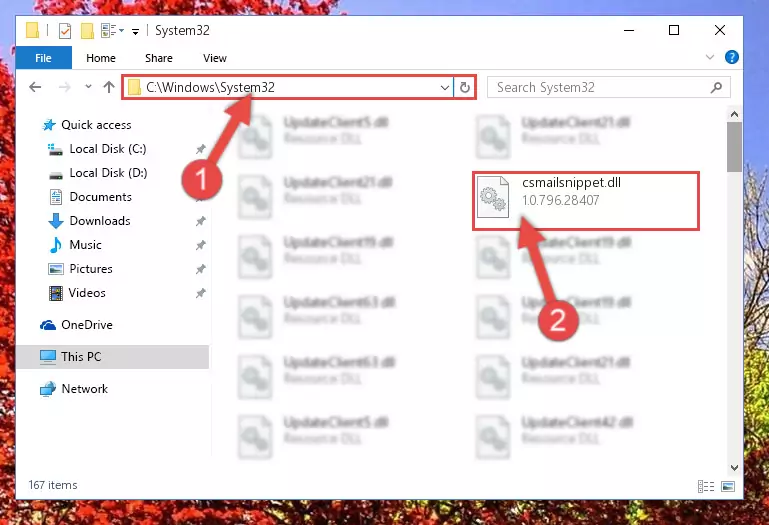This screenshot has width=769, height=525.
Task: Go up one folder level
Action: [x=109, y=87]
